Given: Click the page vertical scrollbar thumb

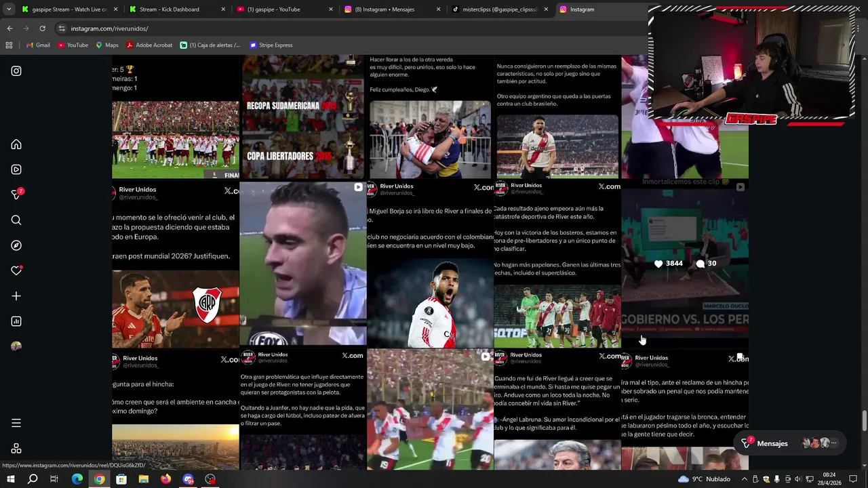Looking at the screenshot, I should [x=864, y=420].
